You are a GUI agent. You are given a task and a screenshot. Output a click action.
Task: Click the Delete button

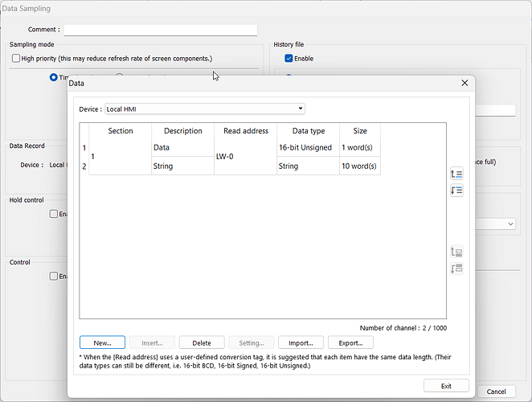pos(202,343)
